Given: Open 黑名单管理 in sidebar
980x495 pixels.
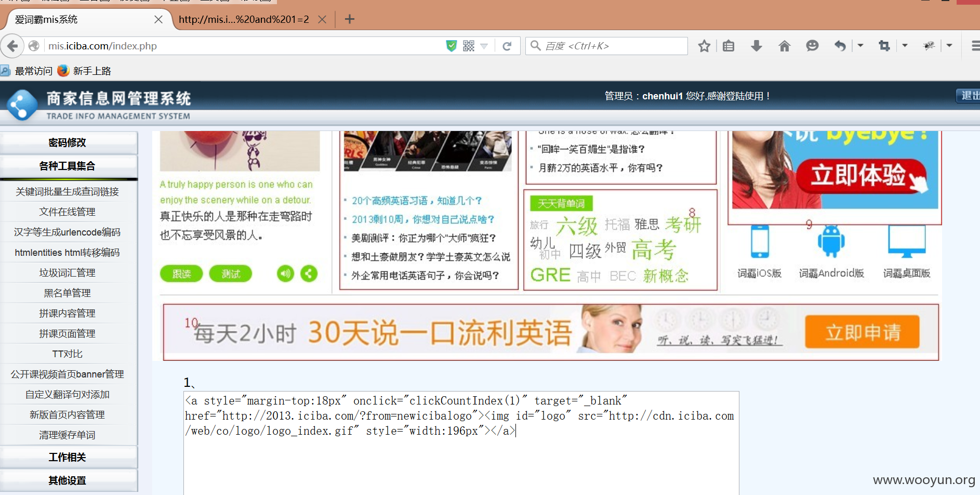Looking at the screenshot, I should click(x=68, y=293).
